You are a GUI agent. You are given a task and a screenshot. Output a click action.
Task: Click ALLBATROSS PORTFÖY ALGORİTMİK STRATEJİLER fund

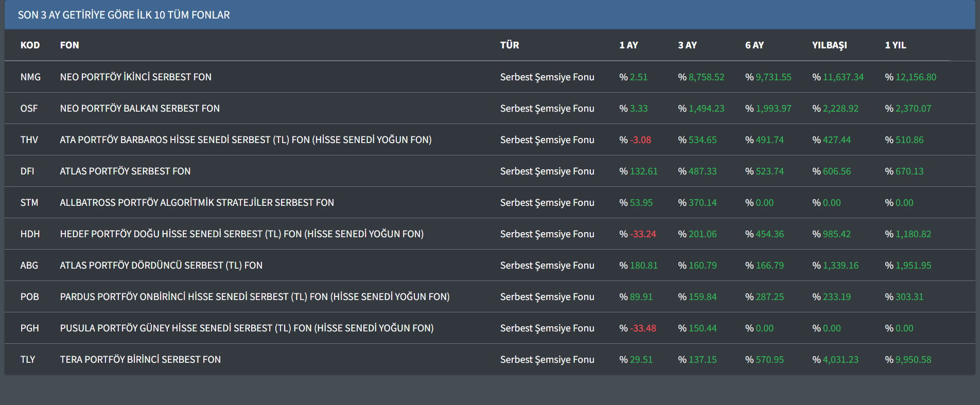(x=197, y=202)
